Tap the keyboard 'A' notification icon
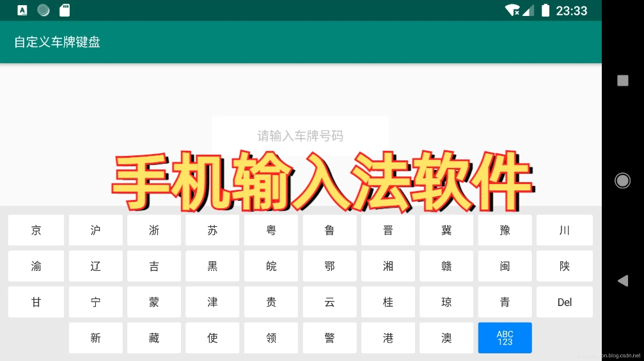This screenshot has height=361, width=644. coord(22,10)
